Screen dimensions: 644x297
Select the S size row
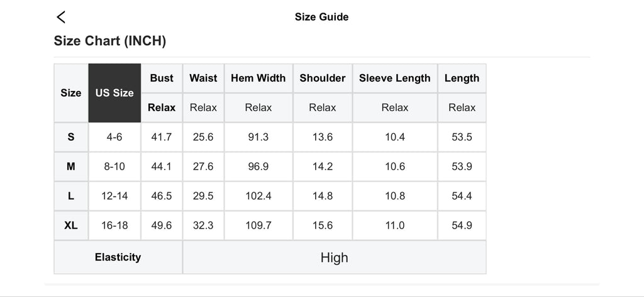point(71,137)
